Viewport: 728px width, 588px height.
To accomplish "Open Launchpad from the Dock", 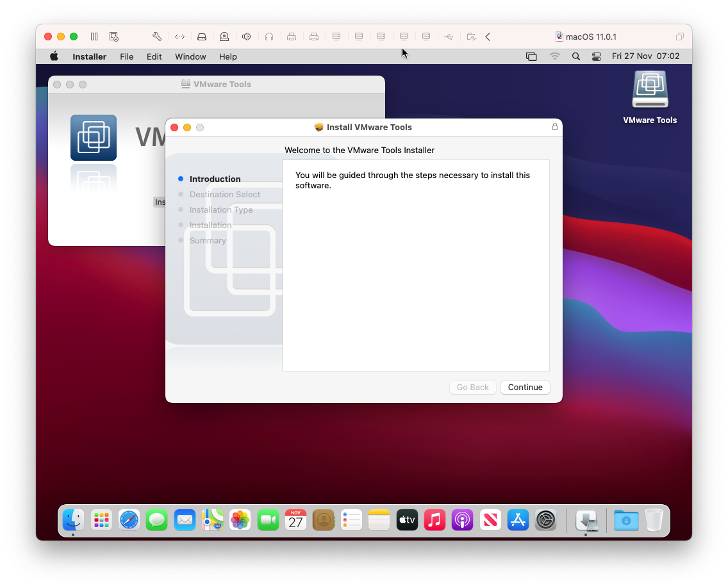I will pos(101,520).
